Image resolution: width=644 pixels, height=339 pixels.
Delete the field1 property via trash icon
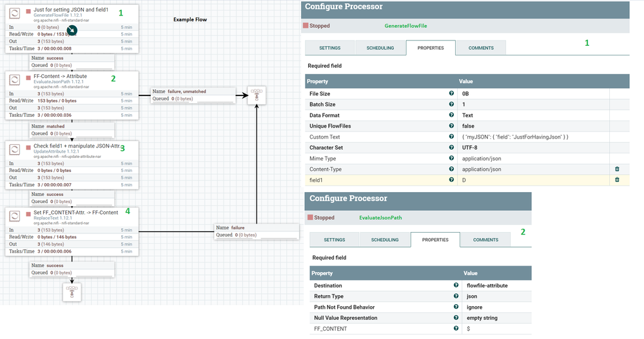coord(617,180)
